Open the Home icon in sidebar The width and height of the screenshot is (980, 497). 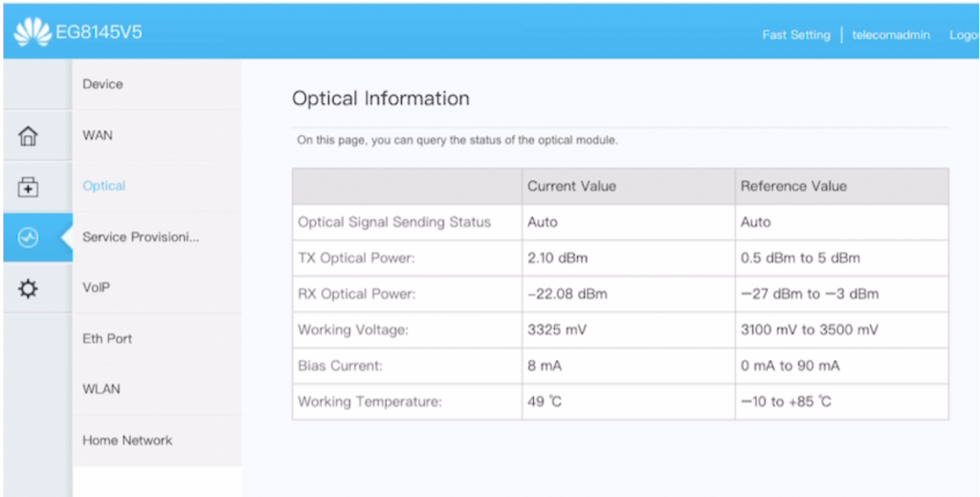point(29,136)
